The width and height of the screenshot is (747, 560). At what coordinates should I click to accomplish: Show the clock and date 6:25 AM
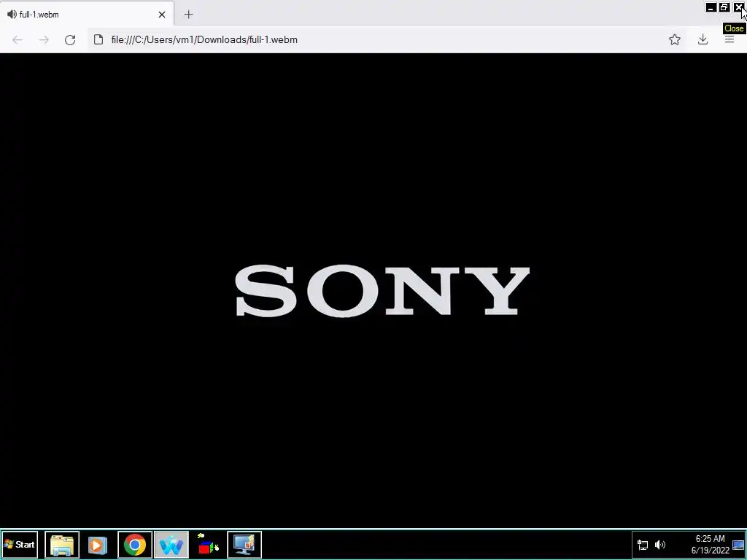pos(711,544)
